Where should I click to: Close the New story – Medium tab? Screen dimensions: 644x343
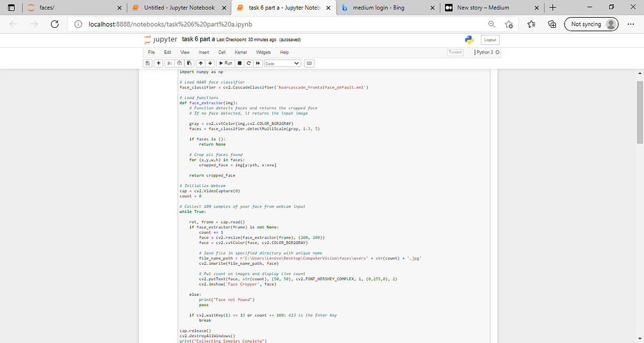[536, 8]
